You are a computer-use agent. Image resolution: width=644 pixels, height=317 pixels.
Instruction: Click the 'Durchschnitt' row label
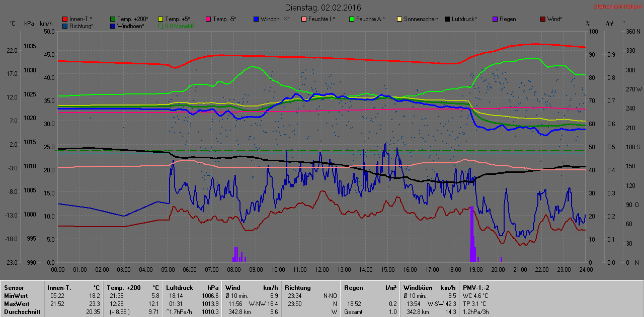(x=21, y=312)
